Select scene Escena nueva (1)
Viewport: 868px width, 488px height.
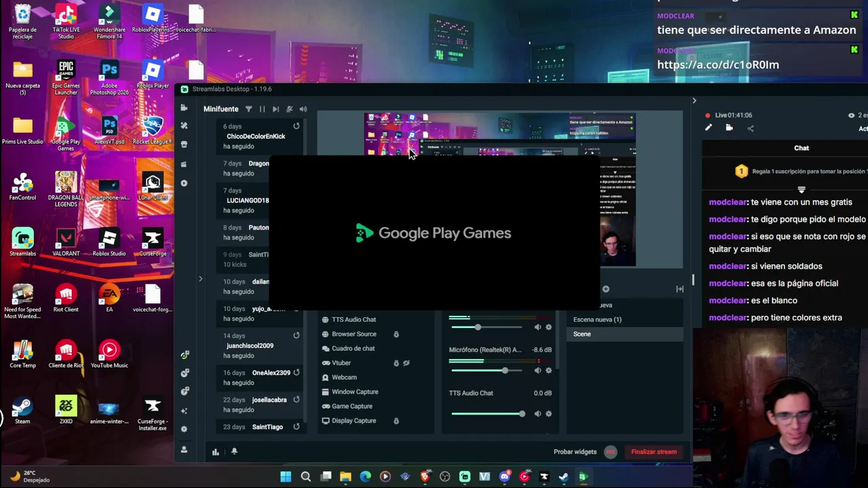tap(626, 319)
